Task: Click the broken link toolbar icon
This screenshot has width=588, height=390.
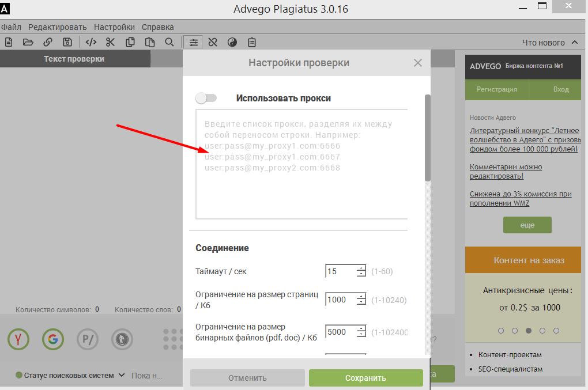Action: tap(213, 42)
